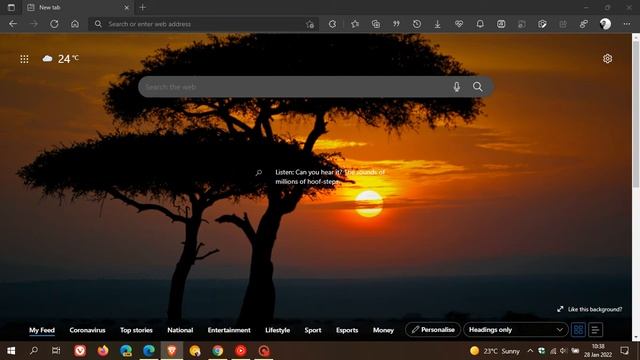Image resolution: width=640 pixels, height=360 pixels.
Task: Open the 24°C weather widget
Action: tap(61, 59)
